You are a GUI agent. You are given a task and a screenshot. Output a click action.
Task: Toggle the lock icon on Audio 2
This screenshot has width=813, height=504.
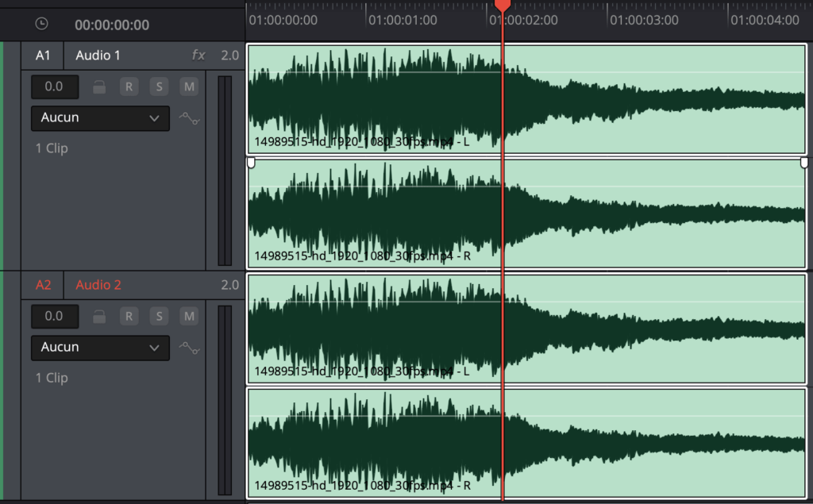coord(99,317)
